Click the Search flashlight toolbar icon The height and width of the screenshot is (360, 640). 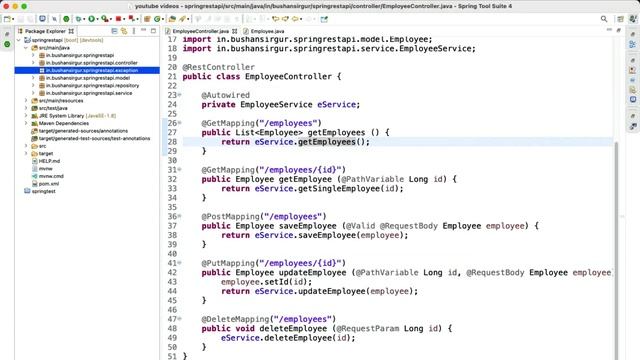(182, 19)
